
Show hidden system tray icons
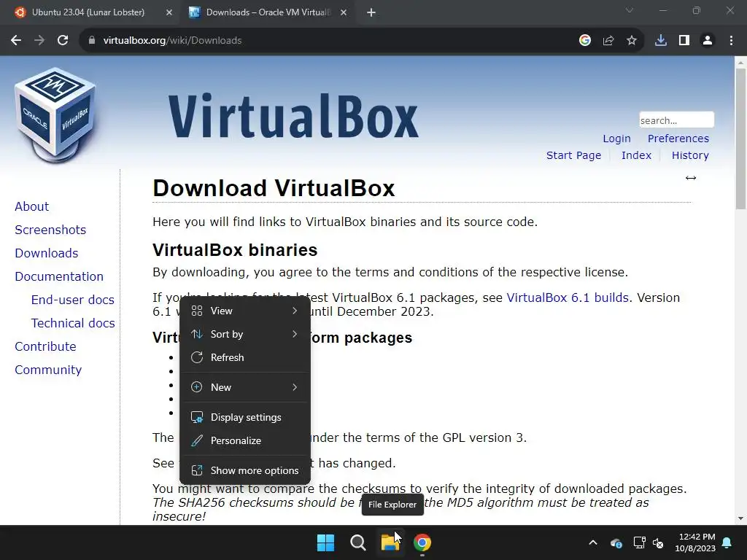(x=593, y=542)
